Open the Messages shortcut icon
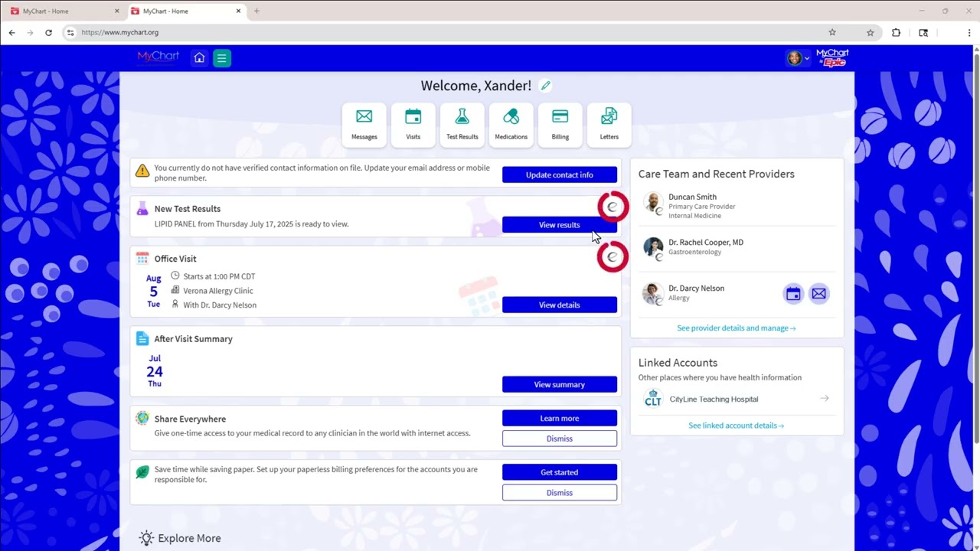Viewport: 980px width, 551px height. (364, 124)
